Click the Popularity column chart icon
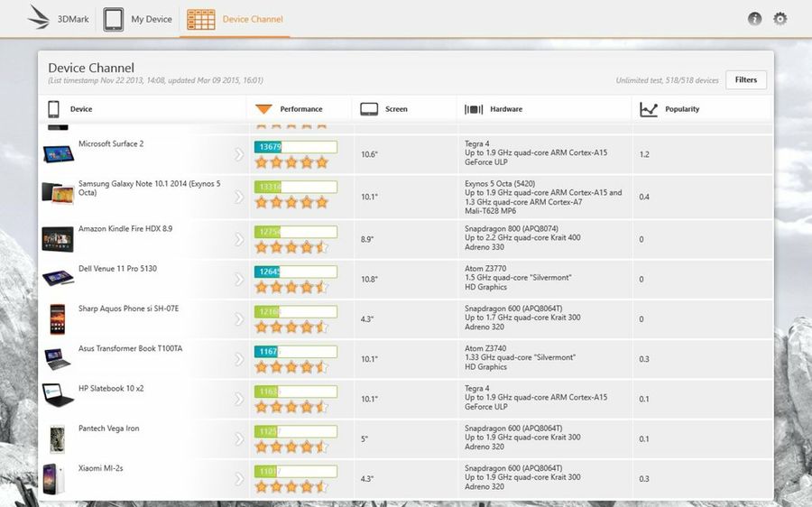This screenshot has height=507, width=812. click(x=649, y=109)
